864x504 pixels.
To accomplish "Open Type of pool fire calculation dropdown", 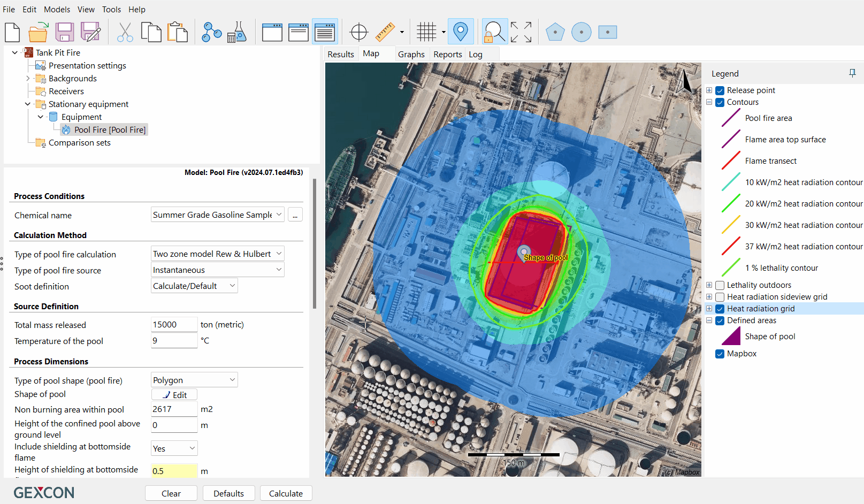I will click(x=218, y=254).
